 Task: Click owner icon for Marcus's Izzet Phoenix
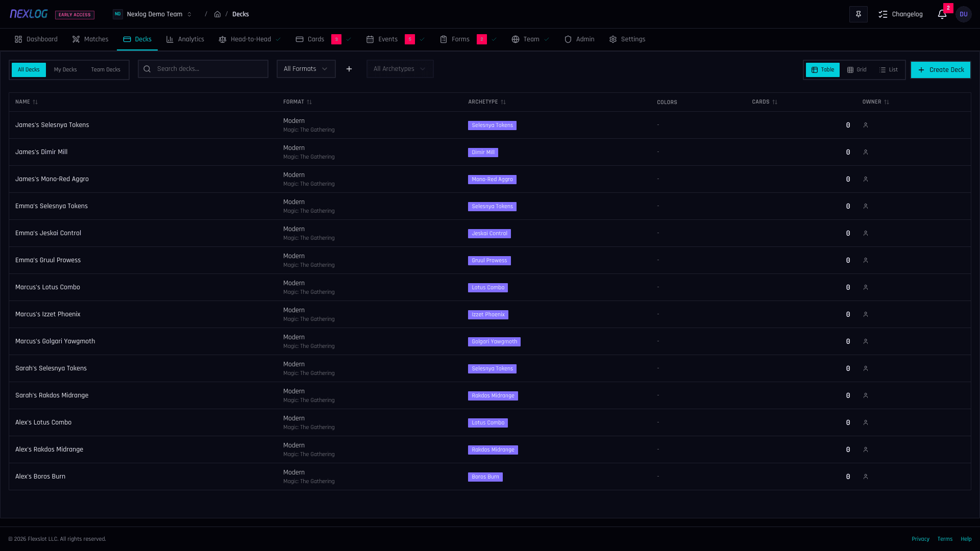pos(866,314)
